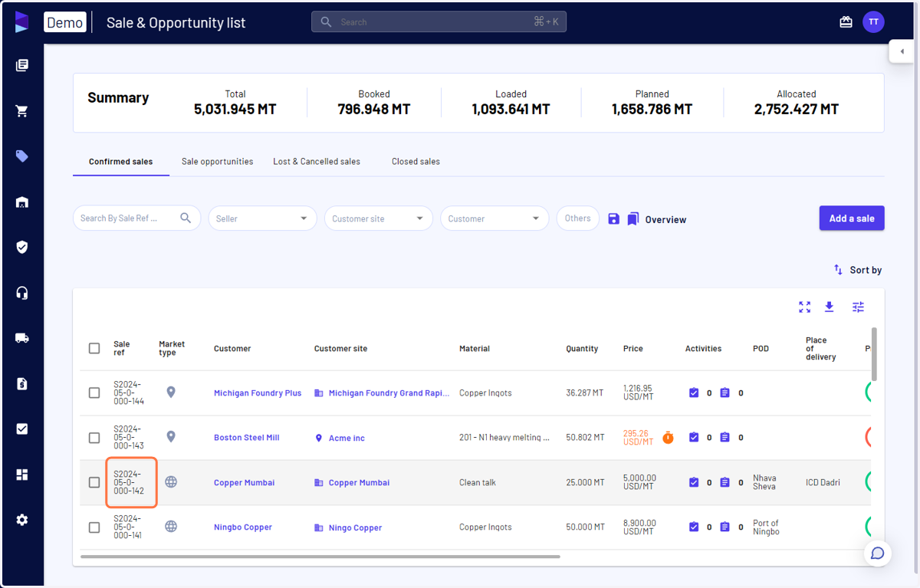Open the Customer dropdown filter
Image resolution: width=920 pixels, height=588 pixels.
click(495, 218)
